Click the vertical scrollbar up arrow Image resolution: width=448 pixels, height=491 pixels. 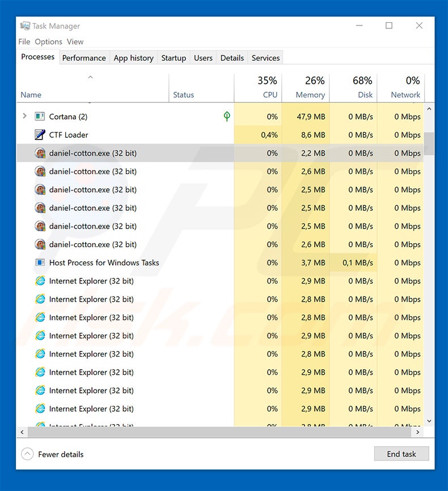(429, 109)
